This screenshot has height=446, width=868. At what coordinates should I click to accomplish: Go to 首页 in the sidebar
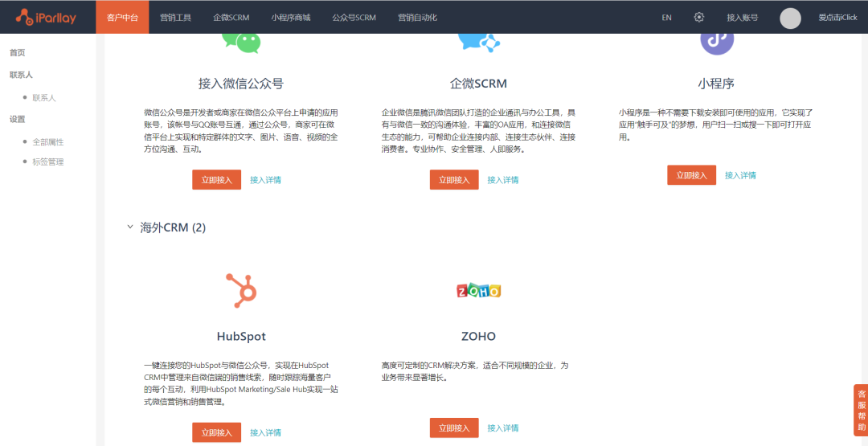(17, 52)
